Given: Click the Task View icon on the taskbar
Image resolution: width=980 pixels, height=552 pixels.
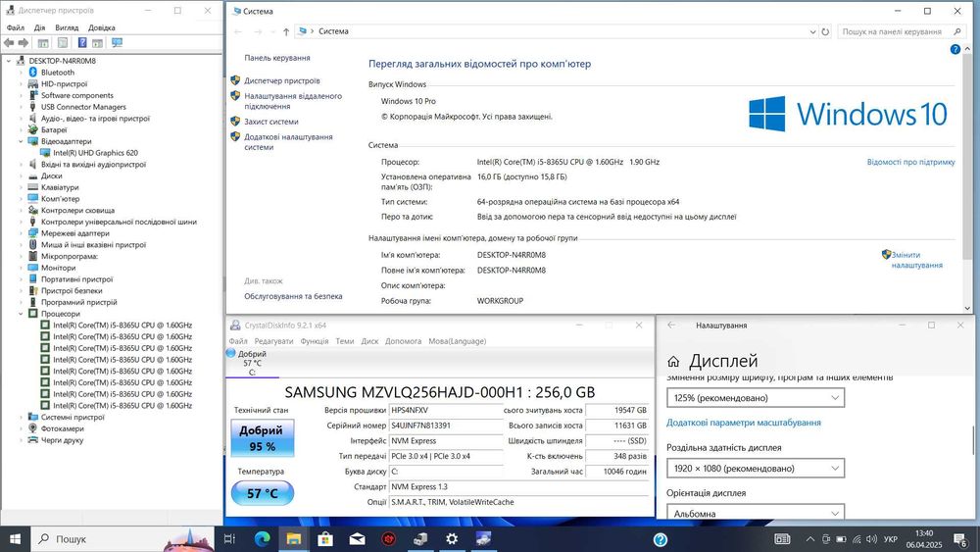Looking at the screenshot, I should tap(229, 539).
